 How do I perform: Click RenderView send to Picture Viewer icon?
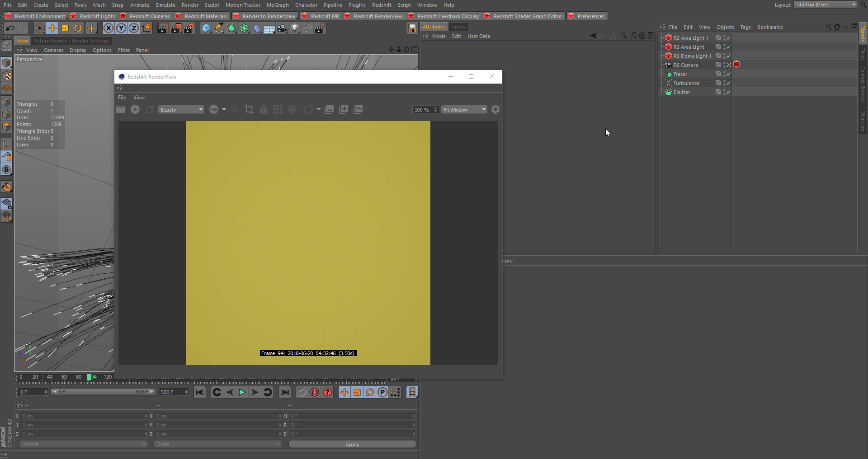[x=358, y=109]
